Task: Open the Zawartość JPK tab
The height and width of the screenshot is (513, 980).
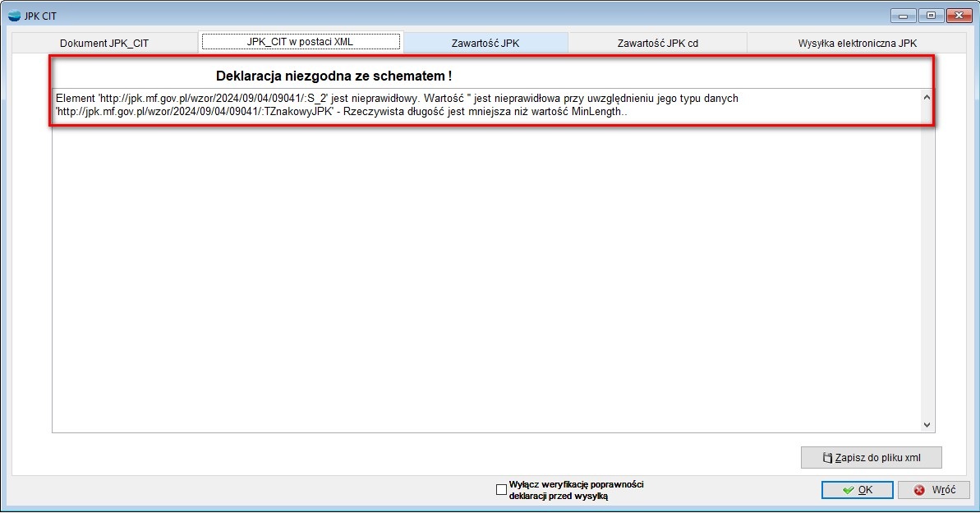Action: tap(485, 43)
